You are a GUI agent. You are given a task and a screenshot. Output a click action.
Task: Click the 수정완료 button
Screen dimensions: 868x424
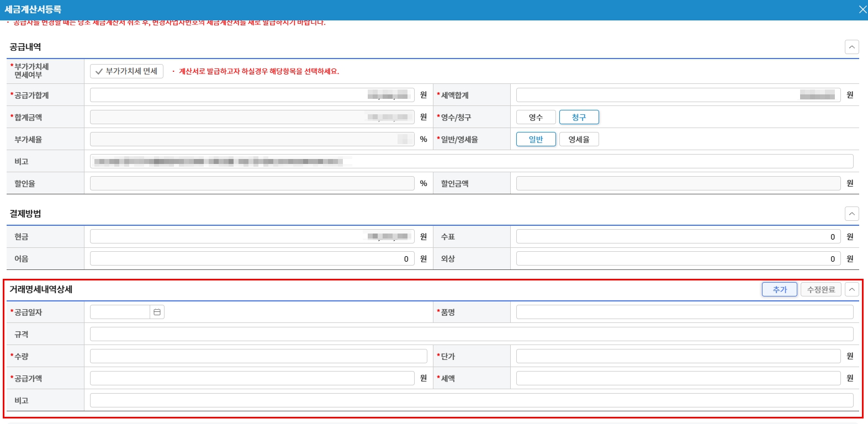(x=821, y=289)
